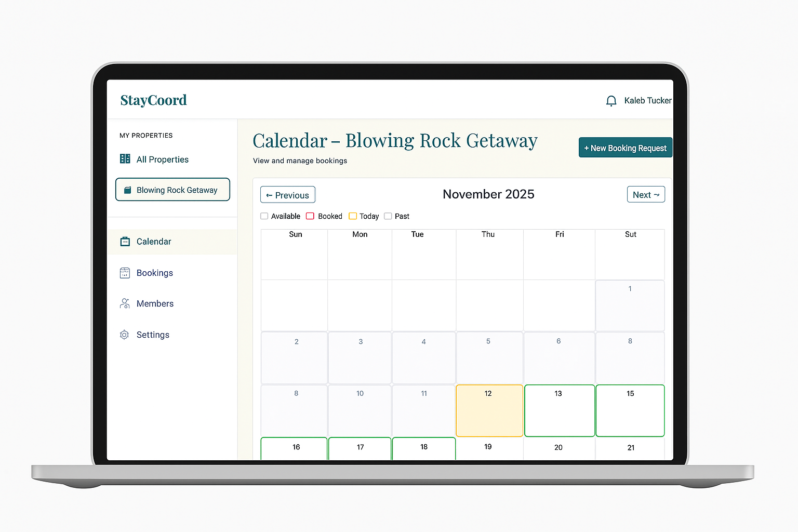Open Bookings via its clipboard icon
Viewport: 798px width, 532px height.
[125, 272]
